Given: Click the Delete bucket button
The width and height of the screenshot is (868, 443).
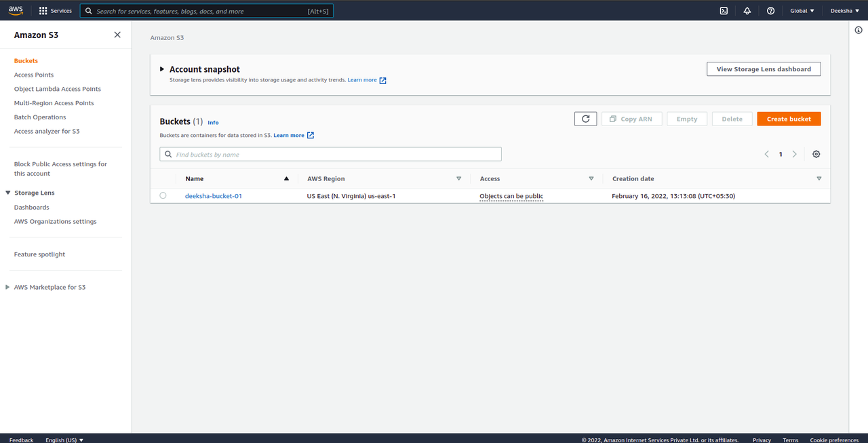Looking at the screenshot, I should [732, 119].
